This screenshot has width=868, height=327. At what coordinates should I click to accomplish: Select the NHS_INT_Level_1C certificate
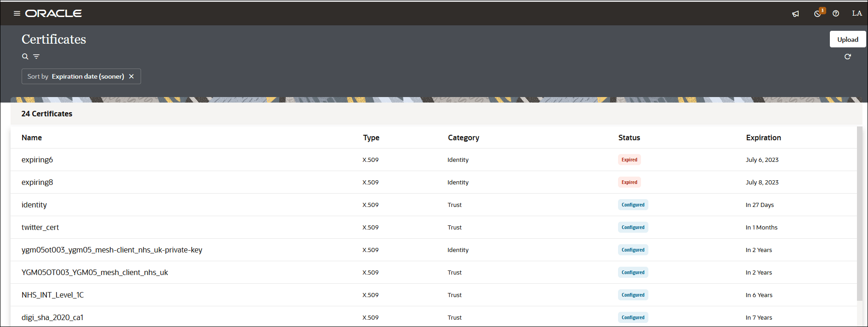tap(52, 295)
